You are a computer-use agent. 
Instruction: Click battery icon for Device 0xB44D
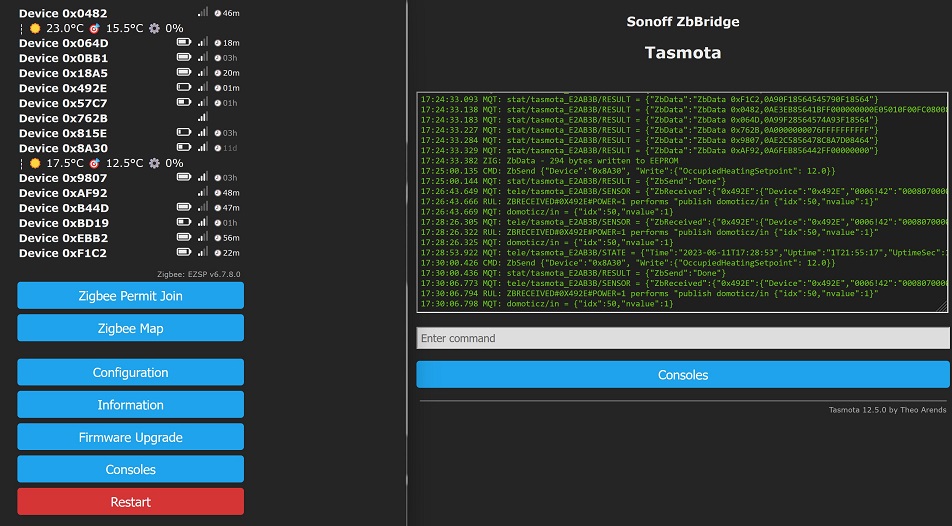coord(183,207)
